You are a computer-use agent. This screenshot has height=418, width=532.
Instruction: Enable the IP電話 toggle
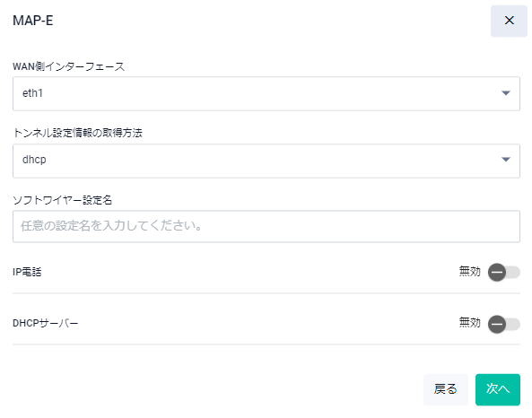pyautogui.click(x=504, y=272)
